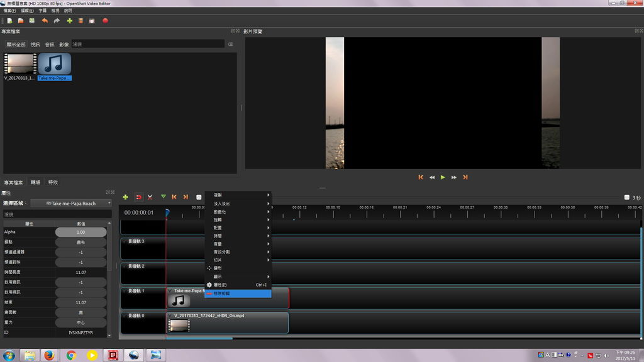Switch to the 專案檔案 project files tab
This screenshot has width=644, height=362.
click(14, 182)
